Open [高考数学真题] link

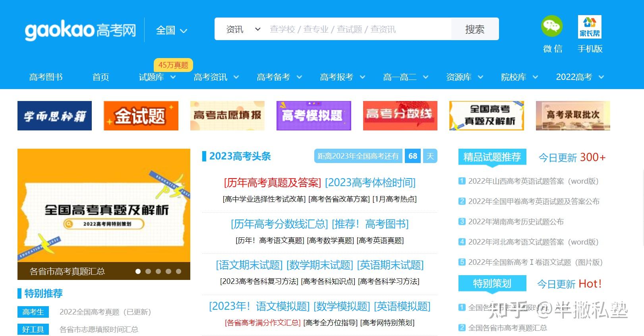click(x=331, y=240)
